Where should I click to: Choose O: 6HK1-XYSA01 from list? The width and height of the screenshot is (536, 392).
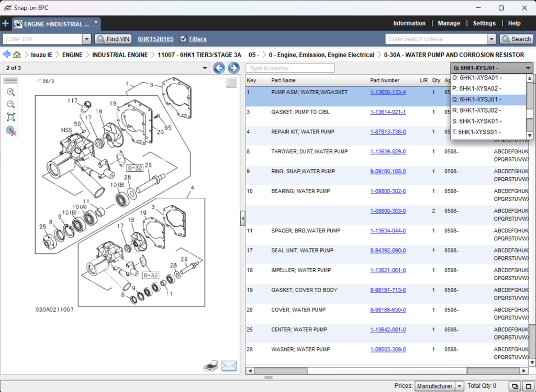(488, 77)
